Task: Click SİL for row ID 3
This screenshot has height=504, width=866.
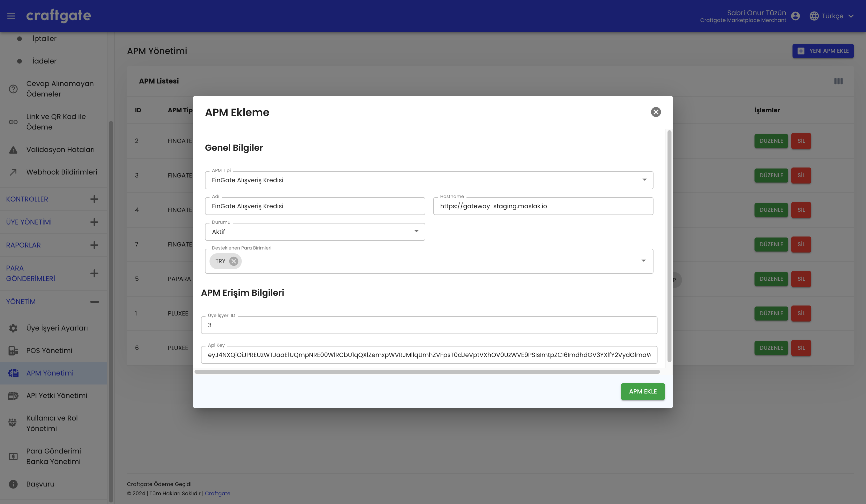Action: pos(801,175)
